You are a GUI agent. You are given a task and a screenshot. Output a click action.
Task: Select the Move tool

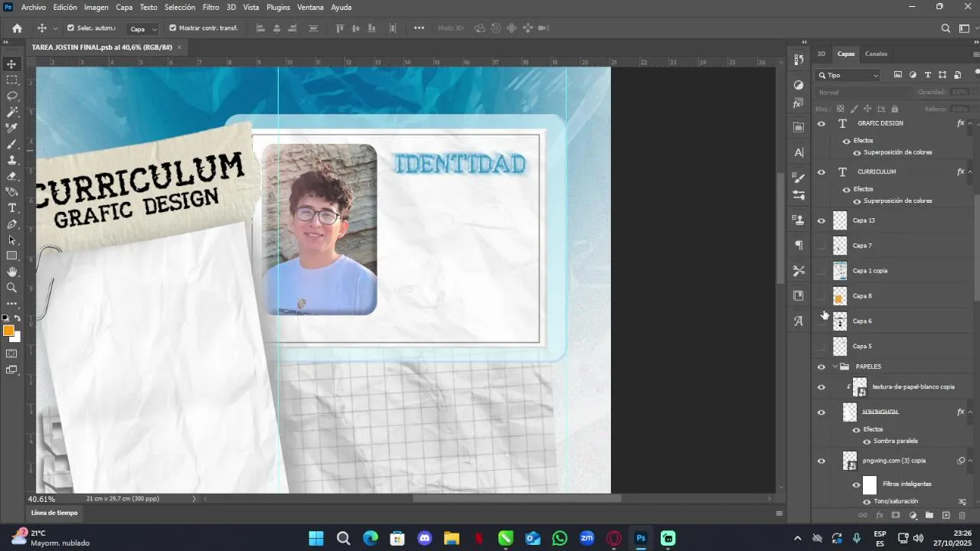click(11, 64)
